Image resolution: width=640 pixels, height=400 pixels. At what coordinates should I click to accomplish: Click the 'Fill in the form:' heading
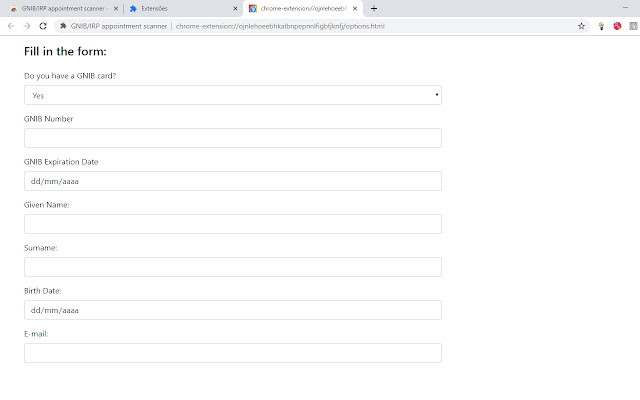65,51
